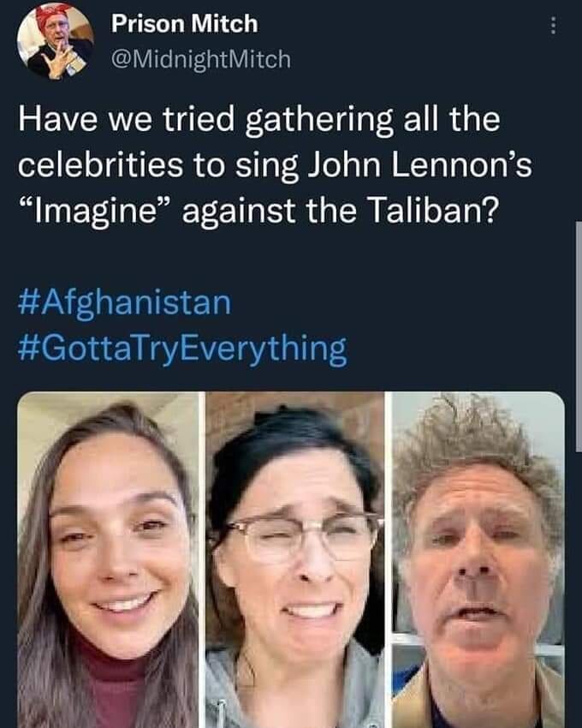582x728 pixels.
Task: Click the word "Imagine" in the tweet
Action: point(94,212)
